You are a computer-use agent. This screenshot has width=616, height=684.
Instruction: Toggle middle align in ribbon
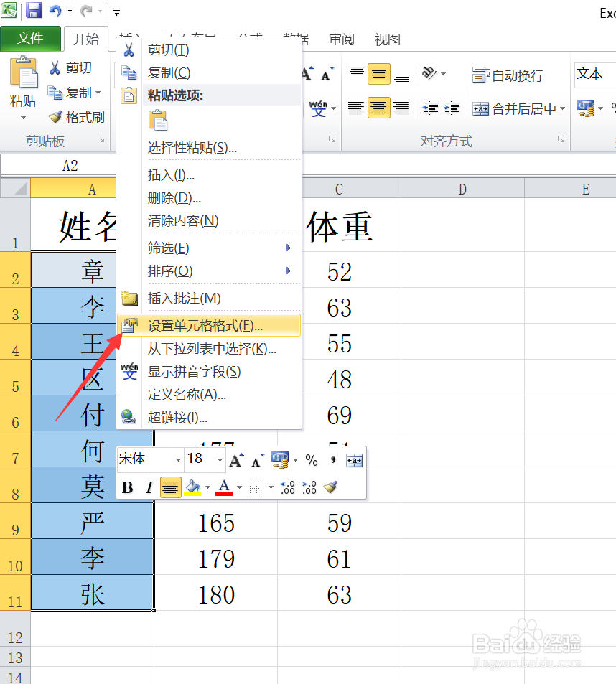[378, 74]
